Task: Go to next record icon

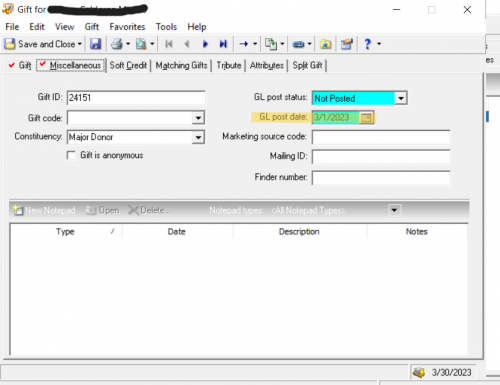Action: tap(205, 44)
